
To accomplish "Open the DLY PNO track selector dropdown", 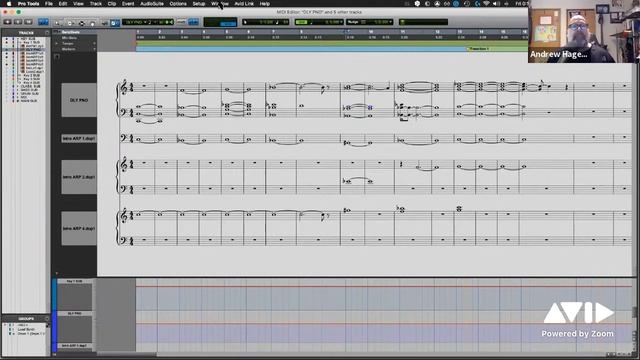I will 135,22.
